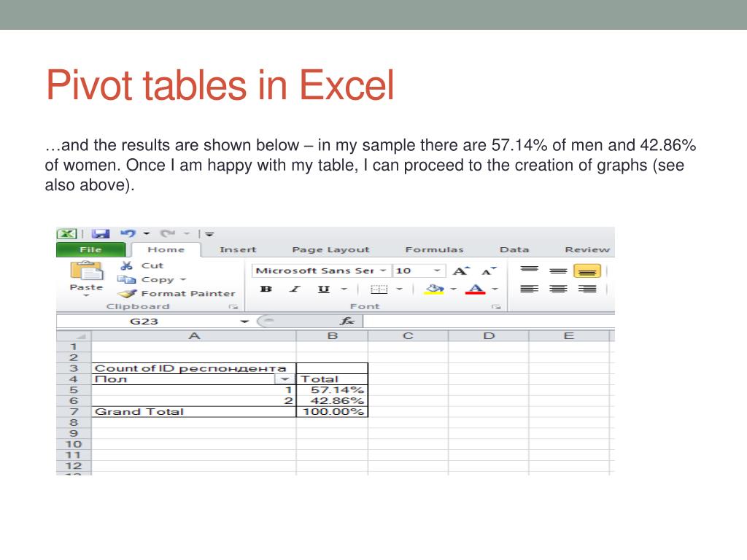Toggle italic formatting
The image size is (747, 560).
tap(295, 289)
